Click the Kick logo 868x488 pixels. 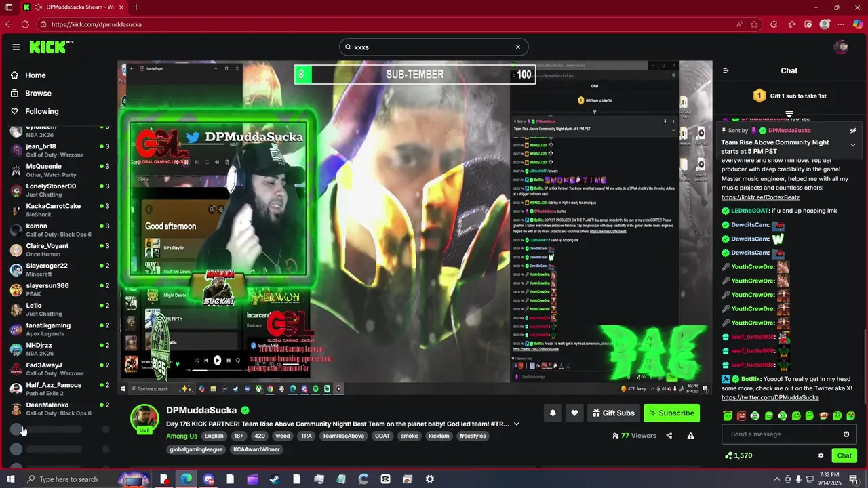coord(51,47)
